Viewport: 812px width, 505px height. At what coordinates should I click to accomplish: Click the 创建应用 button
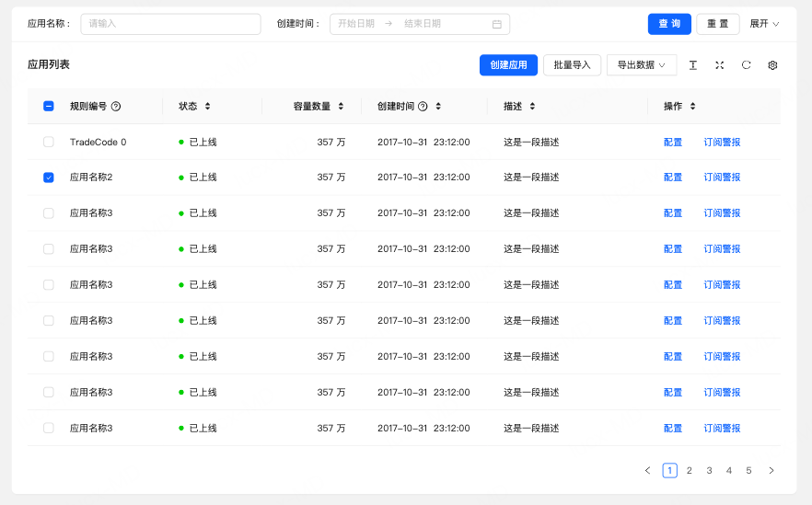[x=508, y=65]
